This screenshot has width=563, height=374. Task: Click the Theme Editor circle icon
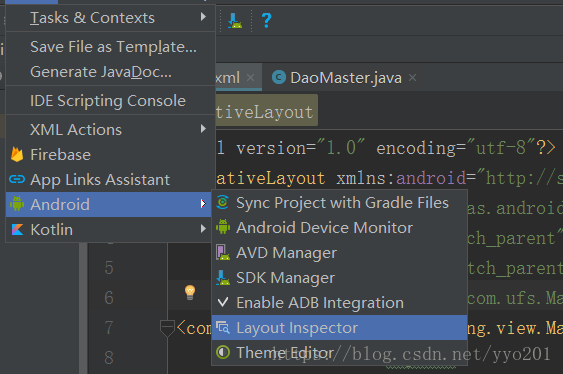point(223,352)
